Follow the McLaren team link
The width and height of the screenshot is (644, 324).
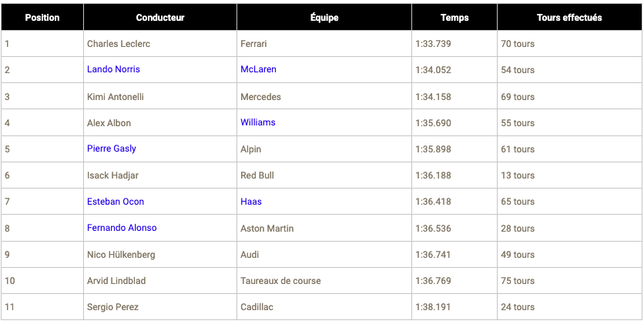click(258, 69)
